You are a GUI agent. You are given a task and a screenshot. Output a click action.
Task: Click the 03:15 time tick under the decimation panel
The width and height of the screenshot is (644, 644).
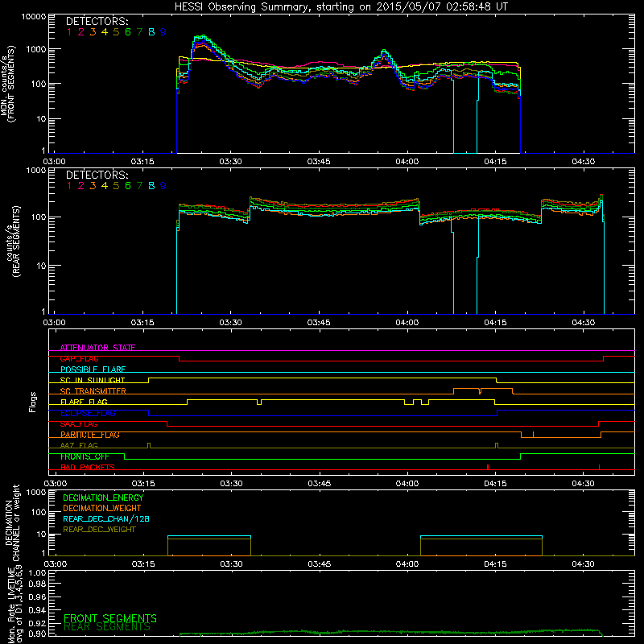143,564
